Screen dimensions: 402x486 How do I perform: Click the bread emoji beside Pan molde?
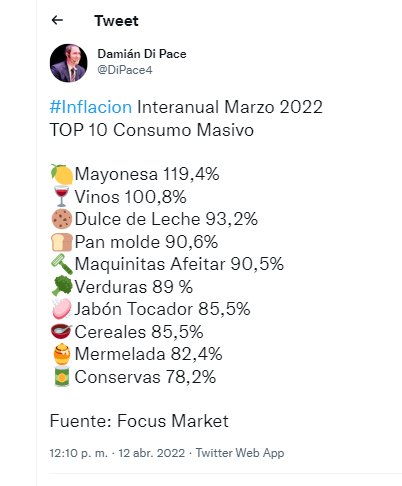click(62, 242)
